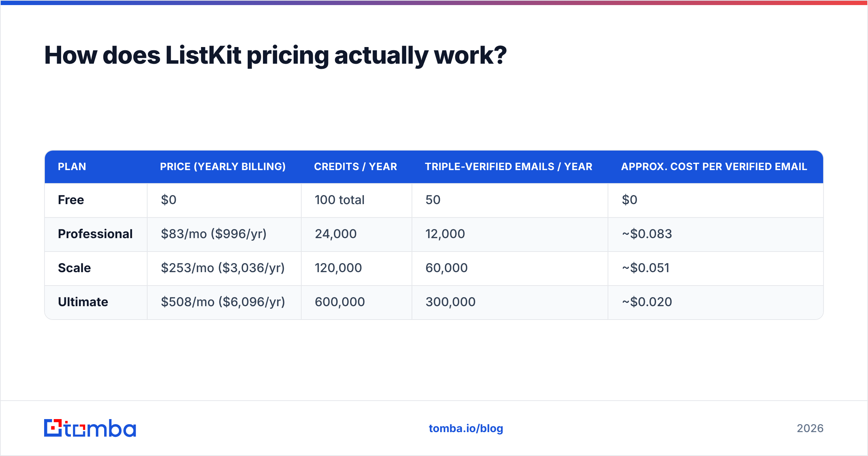Click the ~$0.020 cost cell
868x456 pixels.
point(716,302)
